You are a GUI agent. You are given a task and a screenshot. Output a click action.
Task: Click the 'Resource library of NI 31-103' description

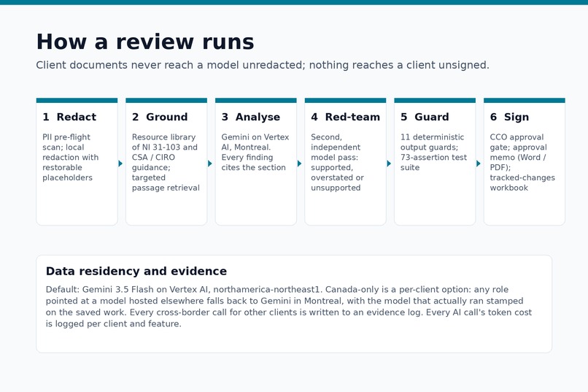coord(166,162)
